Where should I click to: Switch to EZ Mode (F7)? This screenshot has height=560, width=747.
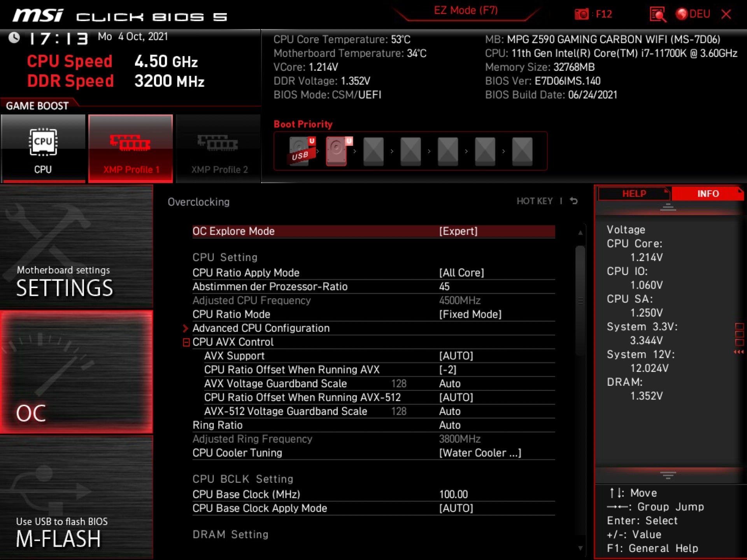pos(466,10)
